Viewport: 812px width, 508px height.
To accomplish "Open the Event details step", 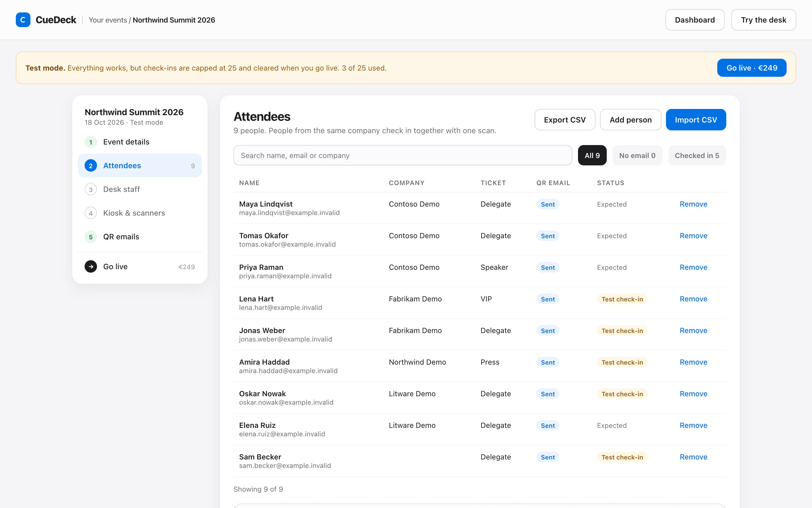I will coord(140,142).
